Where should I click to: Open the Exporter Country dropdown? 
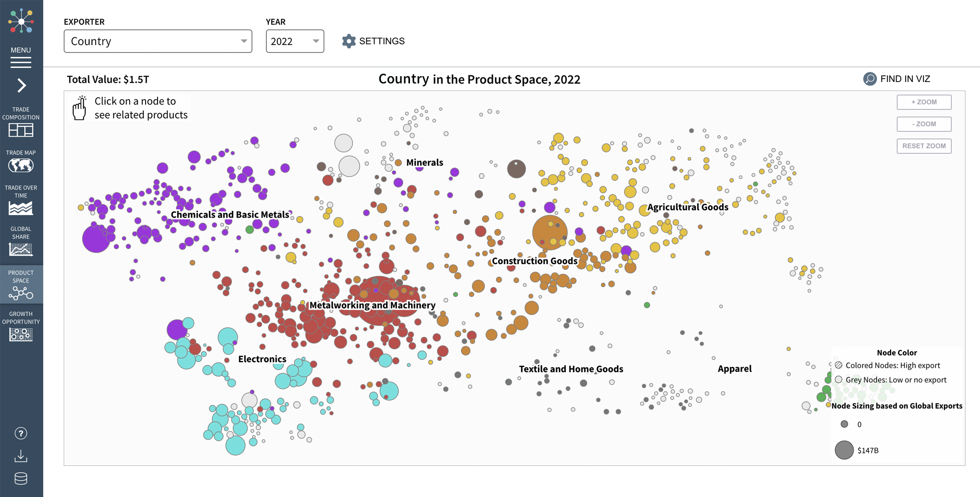click(x=158, y=41)
